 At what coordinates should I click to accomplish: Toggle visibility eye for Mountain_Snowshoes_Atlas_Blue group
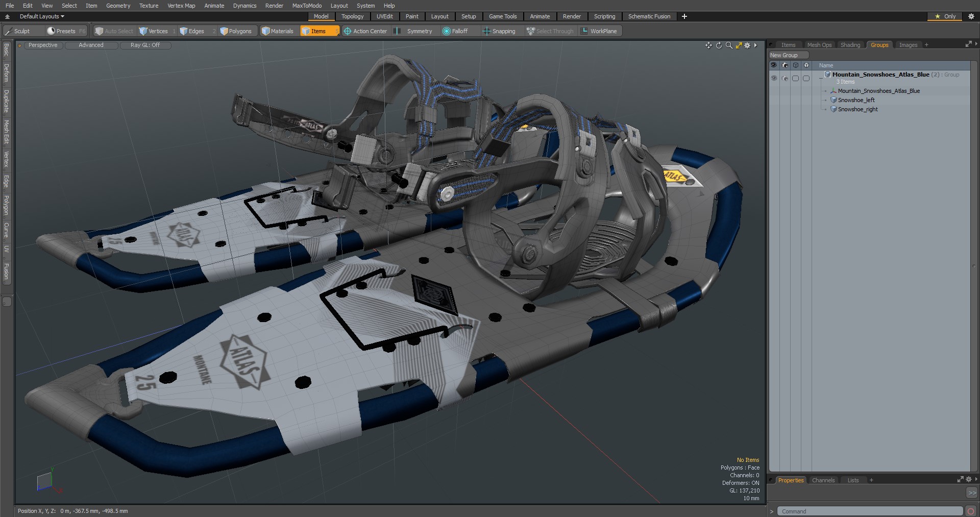(x=774, y=78)
